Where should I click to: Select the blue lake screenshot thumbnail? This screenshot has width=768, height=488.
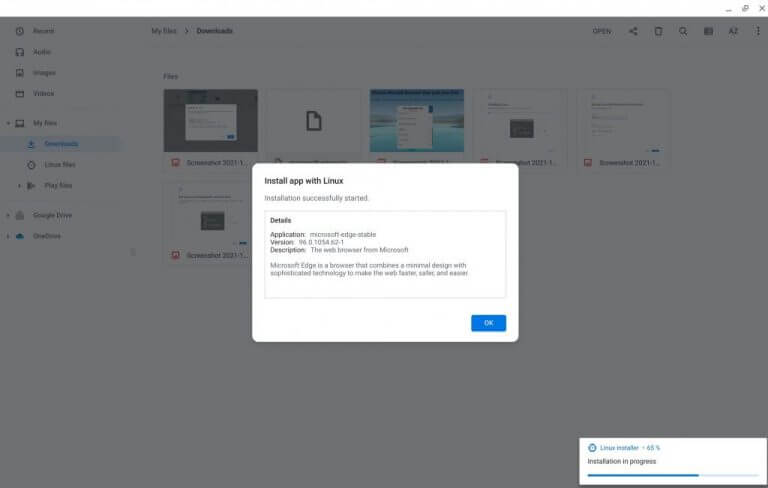tap(417, 121)
